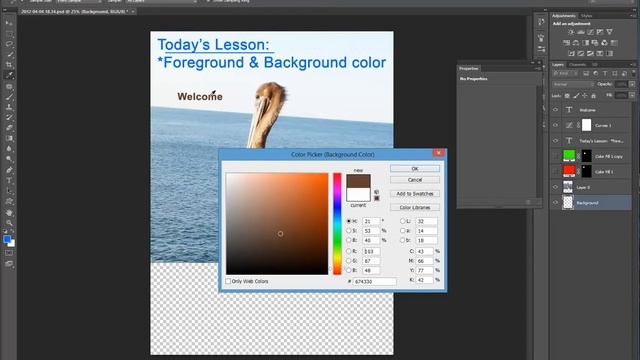Confirm color with the OK button
This screenshot has width=640, height=360.
[415, 169]
